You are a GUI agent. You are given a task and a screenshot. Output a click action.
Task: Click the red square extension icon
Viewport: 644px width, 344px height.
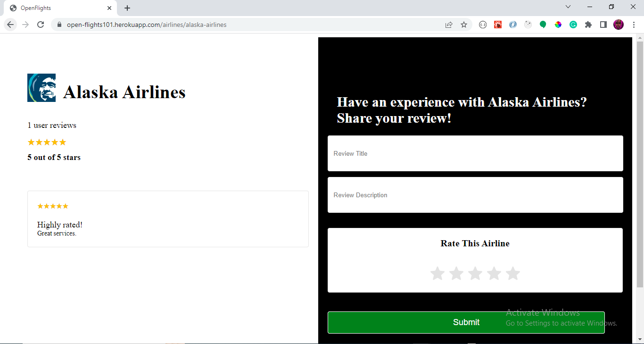coord(498,25)
